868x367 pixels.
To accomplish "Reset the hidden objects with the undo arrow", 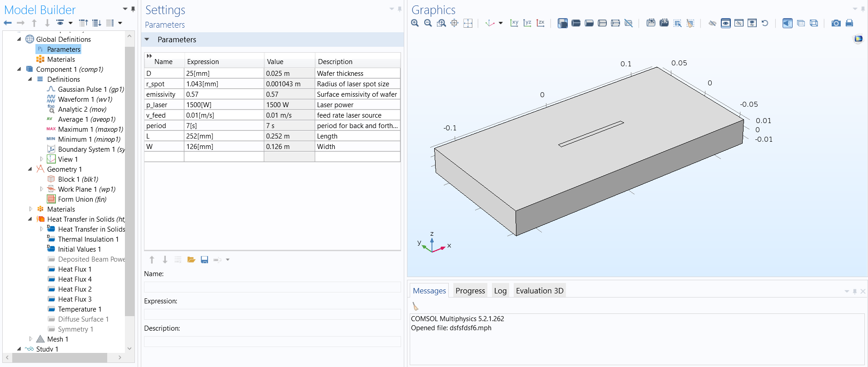I will tap(765, 23).
